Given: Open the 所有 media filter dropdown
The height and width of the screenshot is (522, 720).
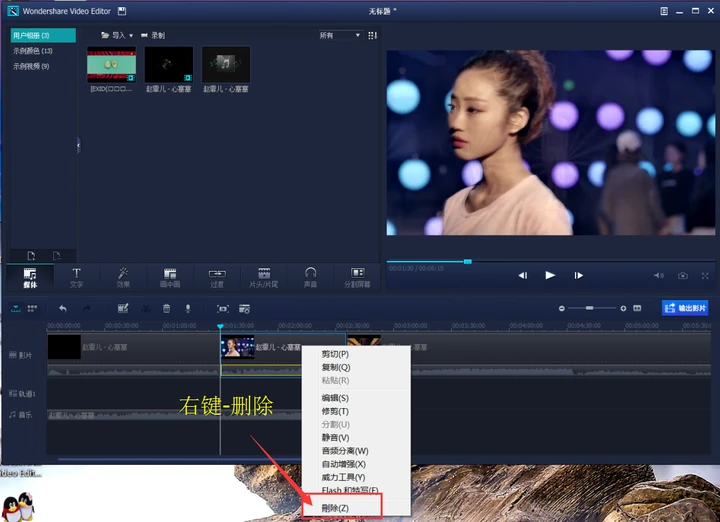Looking at the screenshot, I should pos(340,35).
